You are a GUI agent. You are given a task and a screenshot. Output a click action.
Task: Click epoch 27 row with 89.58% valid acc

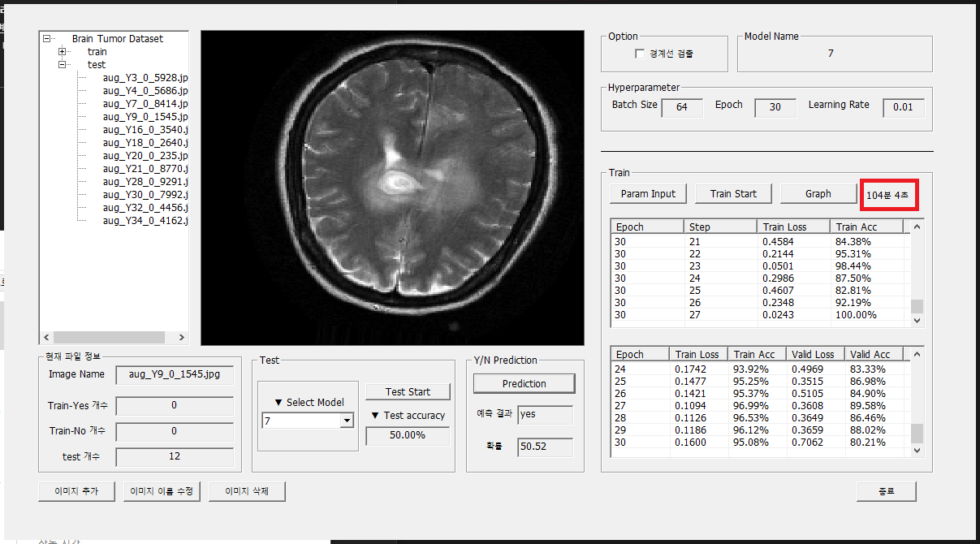coord(760,404)
